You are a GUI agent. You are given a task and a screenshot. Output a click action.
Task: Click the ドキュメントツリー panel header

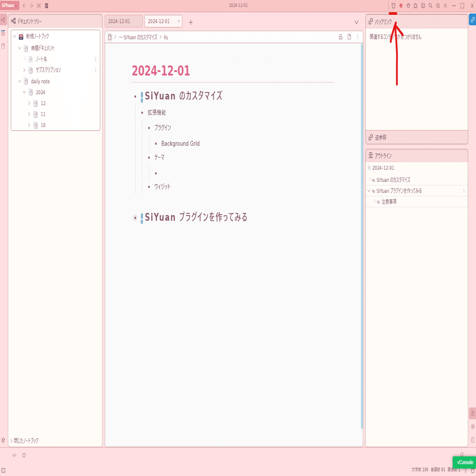pos(55,21)
